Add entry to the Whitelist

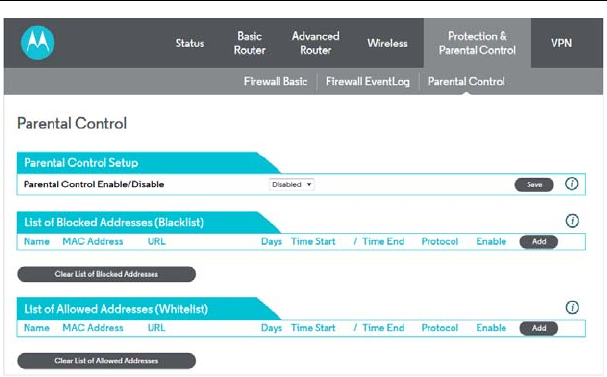click(538, 328)
